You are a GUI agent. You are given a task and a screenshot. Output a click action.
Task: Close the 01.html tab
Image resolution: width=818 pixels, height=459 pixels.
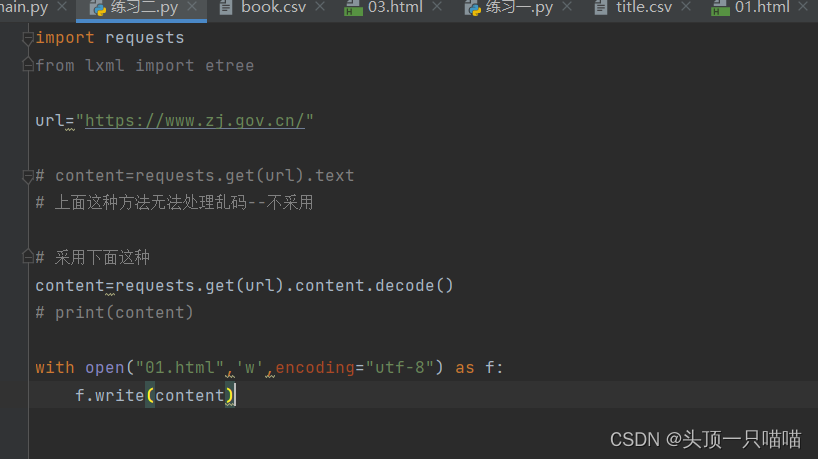pyautogui.click(x=803, y=7)
